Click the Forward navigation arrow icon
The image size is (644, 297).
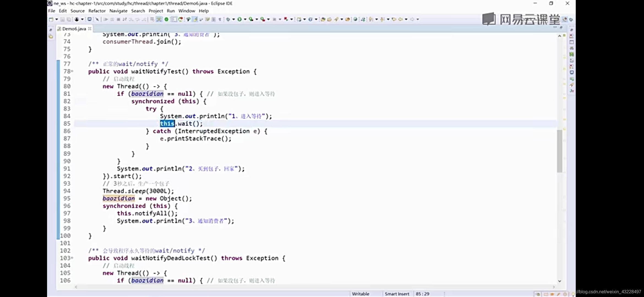pyautogui.click(x=412, y=19)
